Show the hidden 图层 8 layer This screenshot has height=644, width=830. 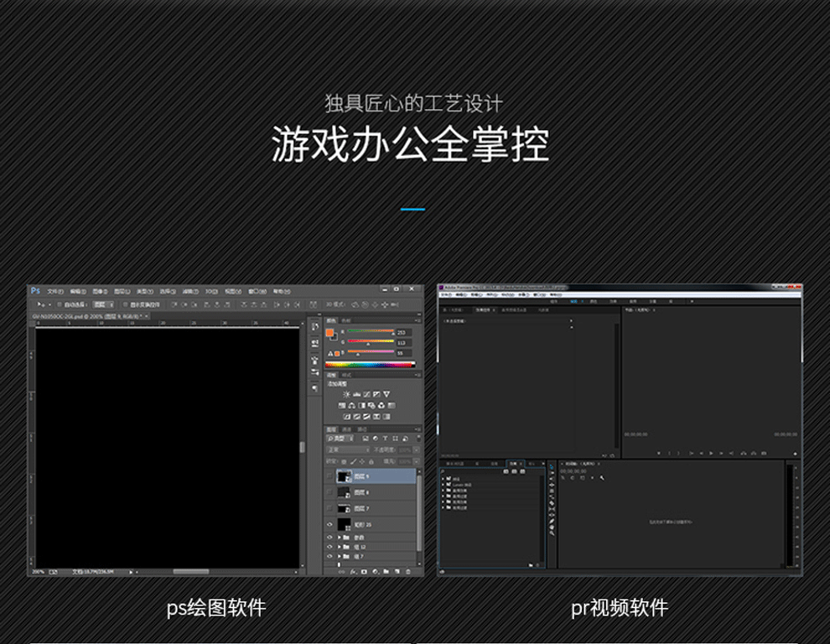point(329,492)
